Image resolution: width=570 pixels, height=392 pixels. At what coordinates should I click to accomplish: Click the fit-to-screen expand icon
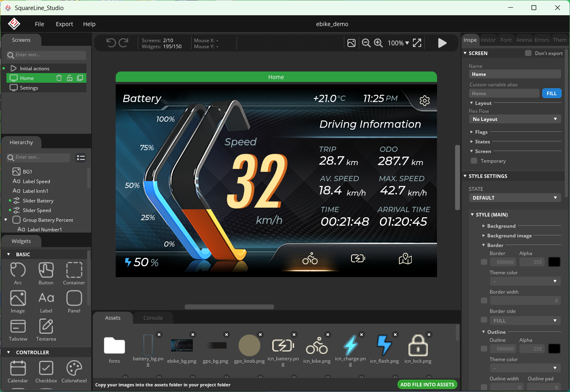point(417,43)
